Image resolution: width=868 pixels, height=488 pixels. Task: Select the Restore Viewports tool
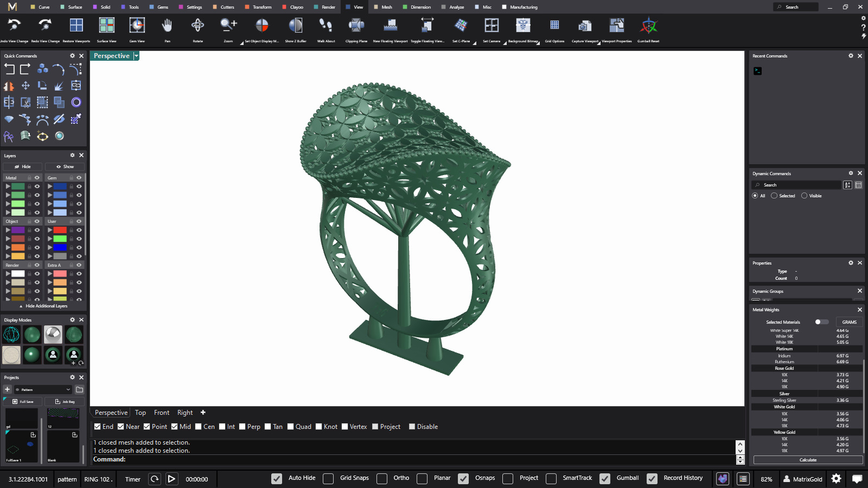click(x=76, y=25)
